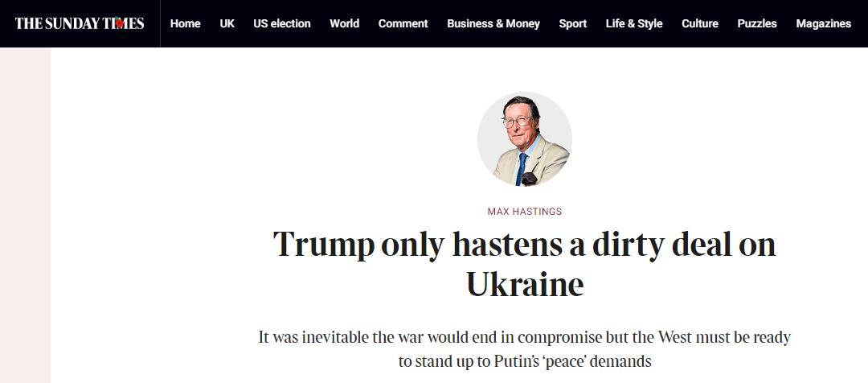
Task: Open the Home navigation item
Action: (185, 23)
